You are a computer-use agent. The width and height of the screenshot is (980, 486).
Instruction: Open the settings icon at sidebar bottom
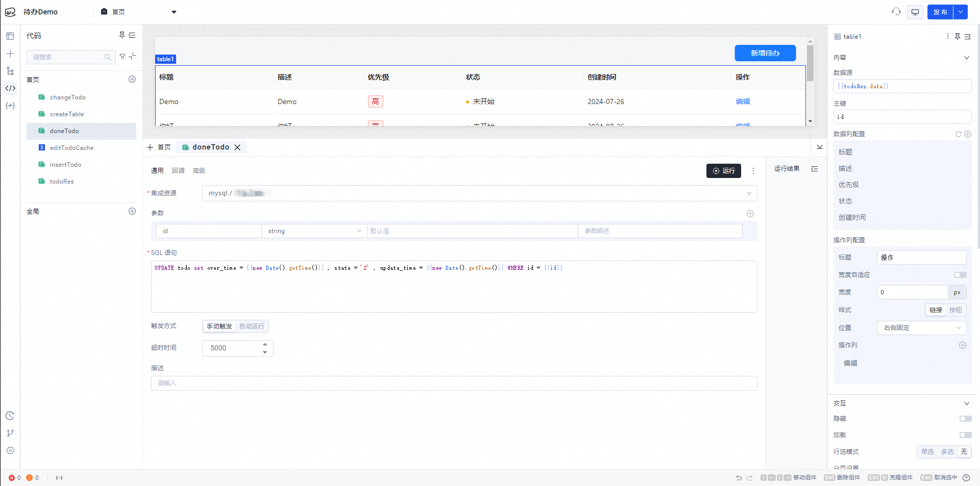click(x=10, y=450)
